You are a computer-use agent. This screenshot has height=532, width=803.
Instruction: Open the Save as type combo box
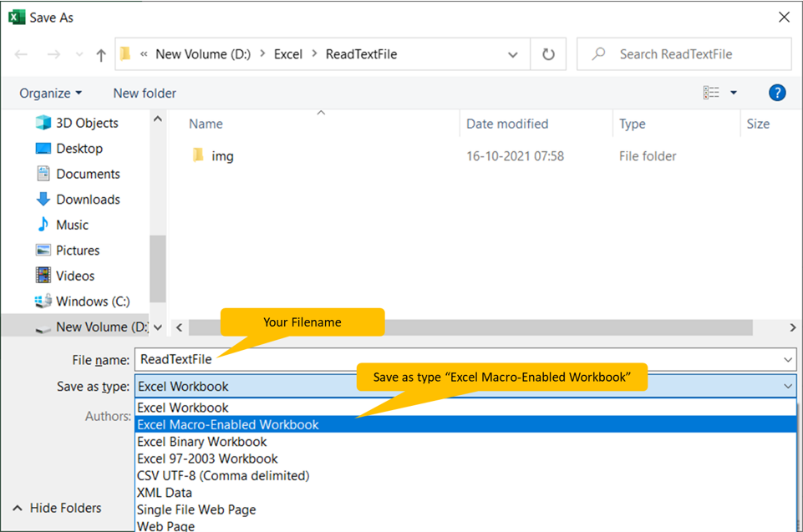[x=465, y=386]
